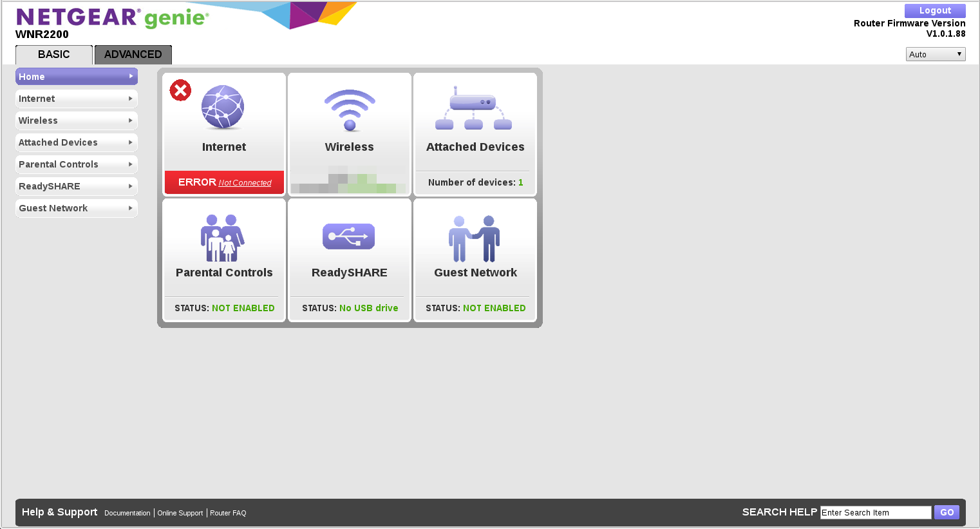Viewport: 980px width, 529px height.
Task: Click Guest Network STATUS: NOT ENABLED text
Action: pyautogui.click(x=475, y=308)
